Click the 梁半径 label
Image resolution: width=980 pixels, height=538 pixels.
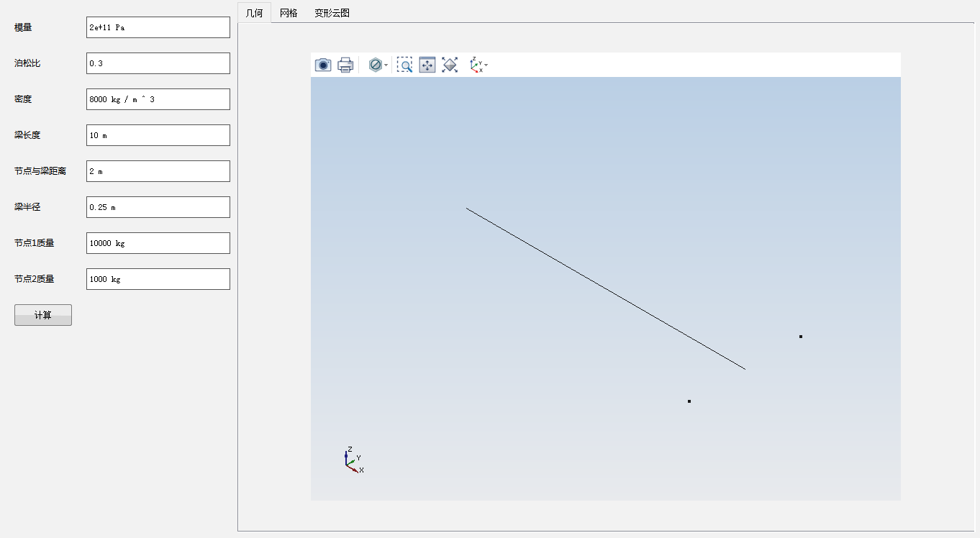click(27, 207)
